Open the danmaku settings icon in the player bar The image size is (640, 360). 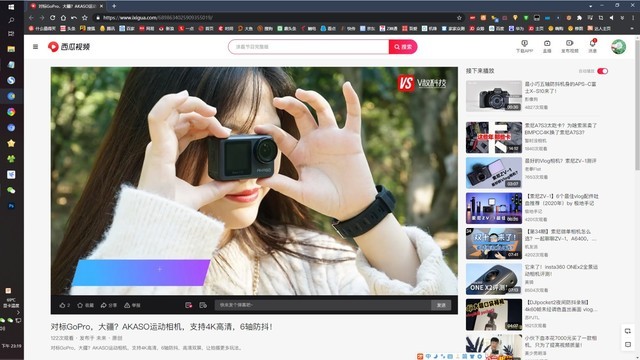(x=203, y=305)
